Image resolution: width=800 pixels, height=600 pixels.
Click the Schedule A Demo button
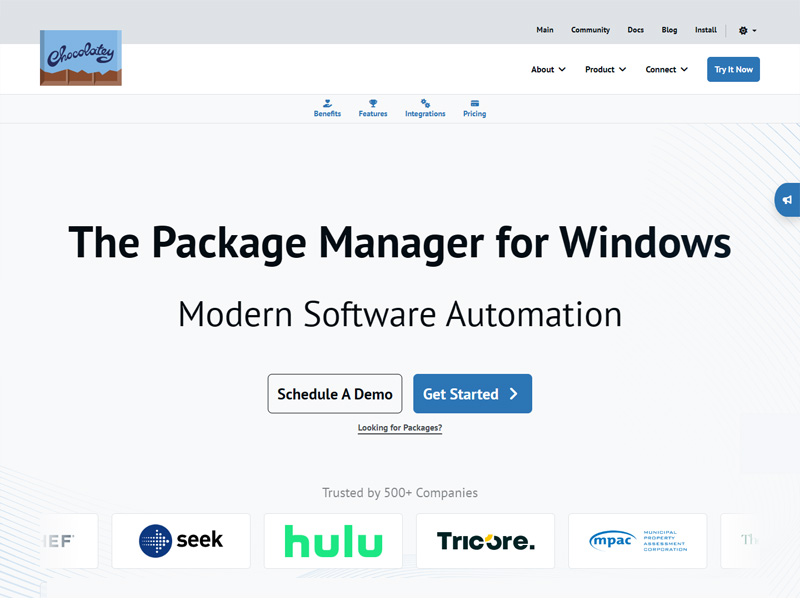click(x=335, y=394)
